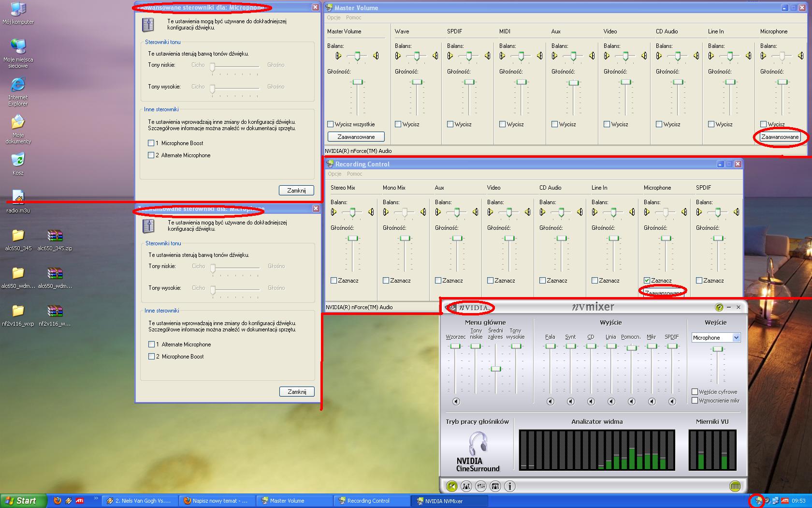The width and height of the screenshot is (812, 508).
Task: Click Zamknij in lower advanced dialog
Action: tap(297, 392)
